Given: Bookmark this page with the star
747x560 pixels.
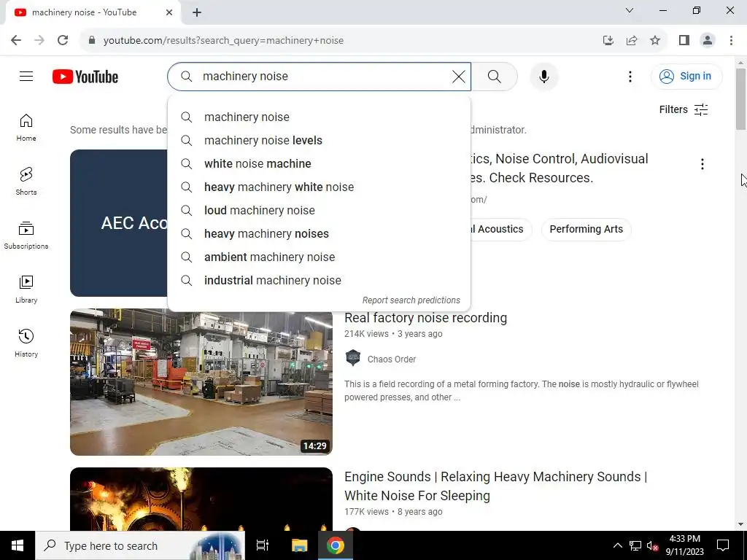Looking at the screenshot, I should [655, 41].
